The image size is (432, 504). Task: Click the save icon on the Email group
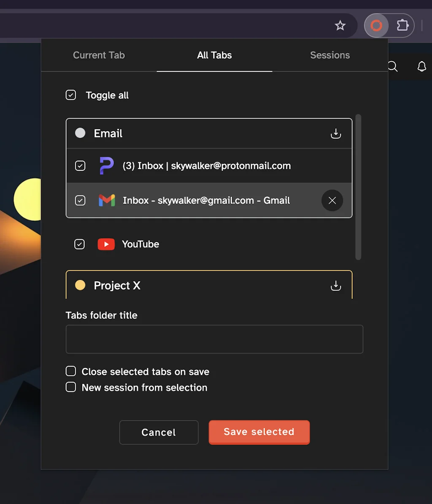click(x=336, y=133)
